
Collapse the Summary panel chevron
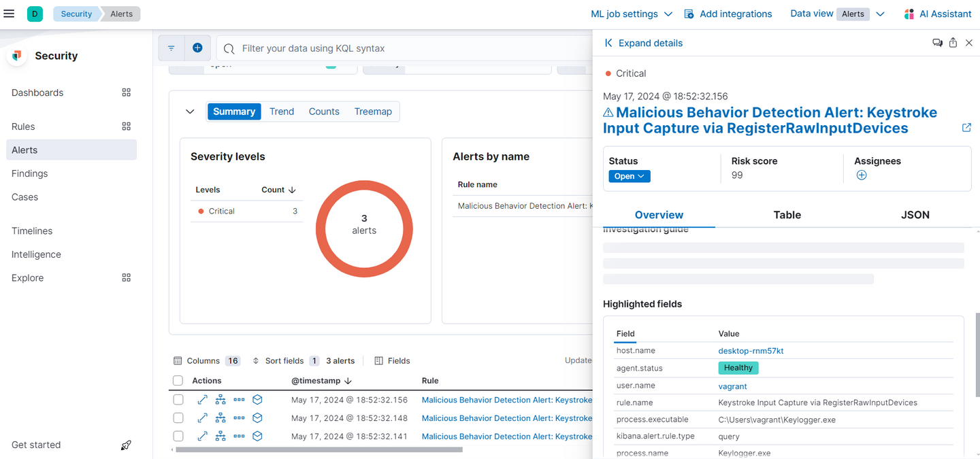tap(190, 112)
